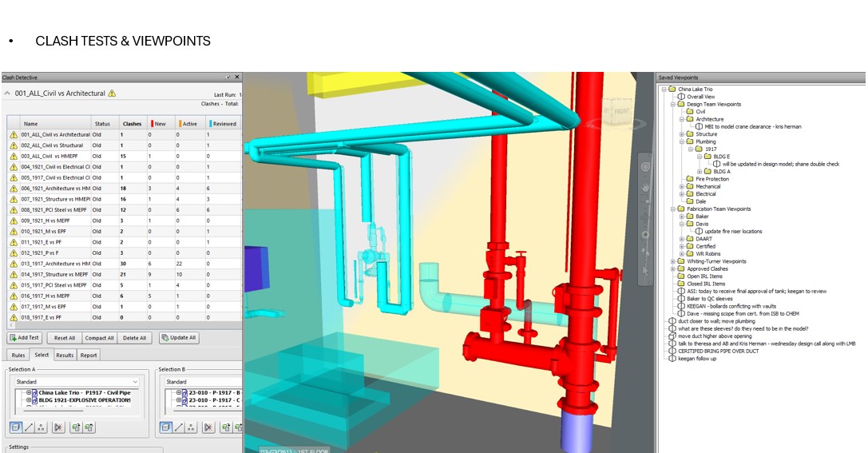The width and height of the screenshot is (868, 453).
Task: Click the Add Test button
Action: (x=24, y=338)
